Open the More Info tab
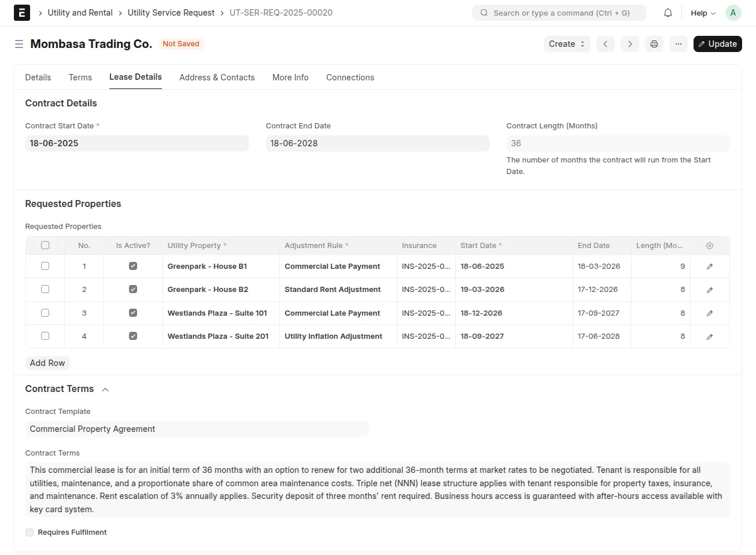 tap(290, 77)
